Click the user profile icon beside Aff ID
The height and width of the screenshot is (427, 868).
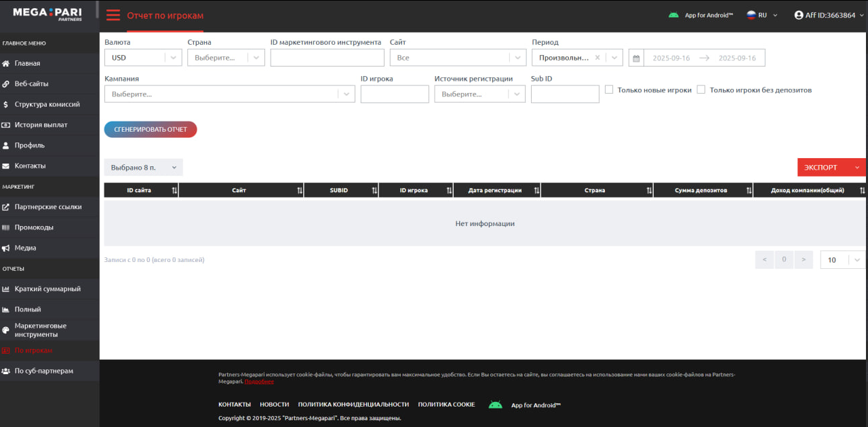tap(799, 15)
